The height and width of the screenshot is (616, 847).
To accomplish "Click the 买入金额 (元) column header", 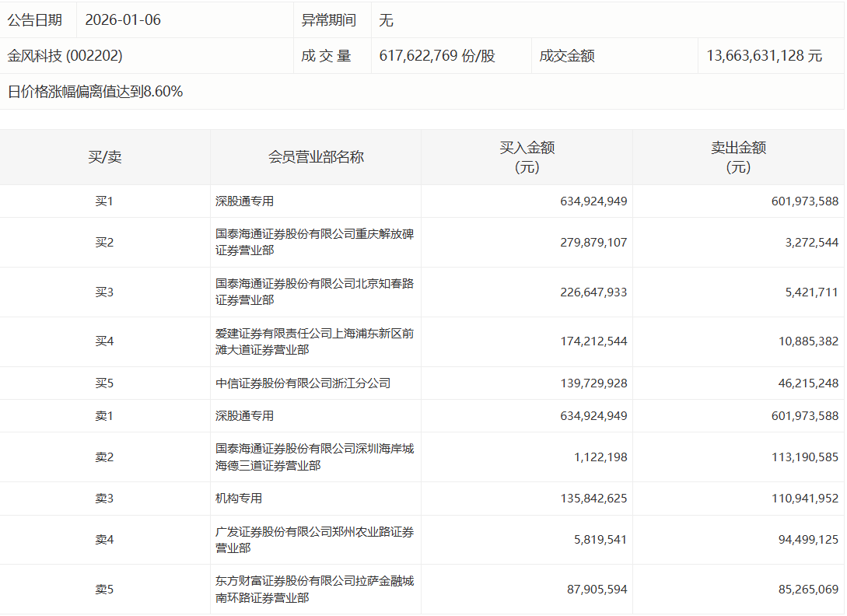I will (x=527, y=157).
